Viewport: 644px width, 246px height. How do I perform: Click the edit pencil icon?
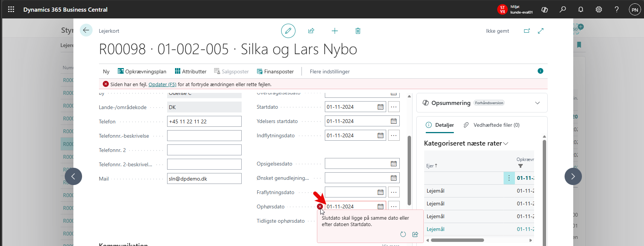[288, 31]
